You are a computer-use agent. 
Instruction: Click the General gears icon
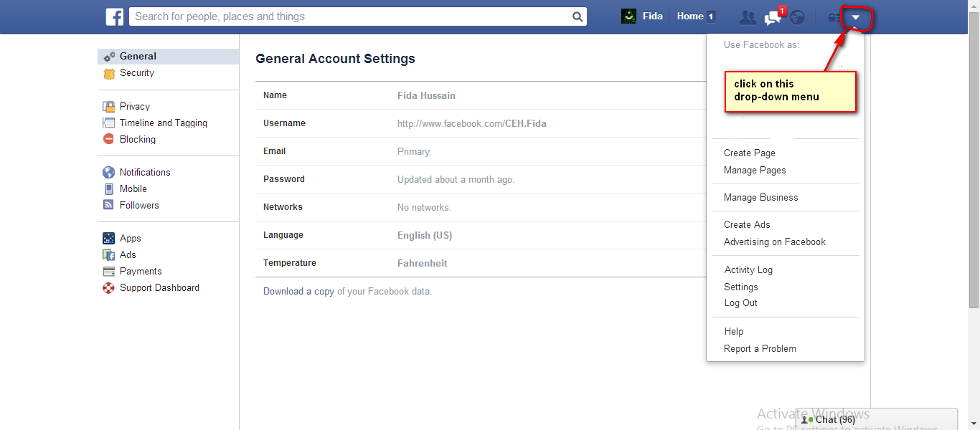pyautogui.click(x=109, y=57)
